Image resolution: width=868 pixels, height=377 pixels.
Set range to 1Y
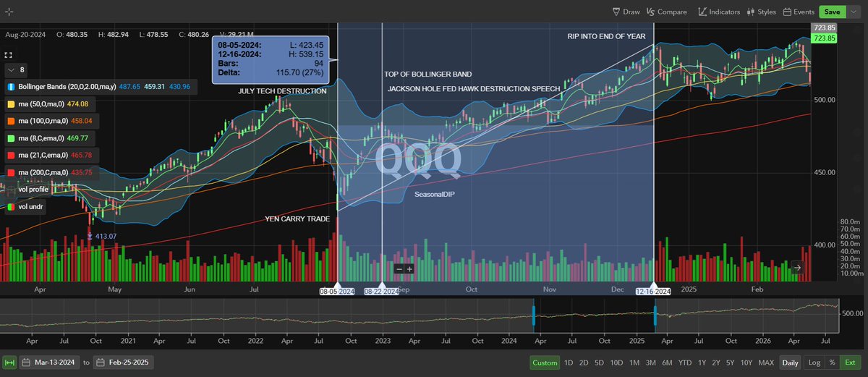(x=702, y=363)
